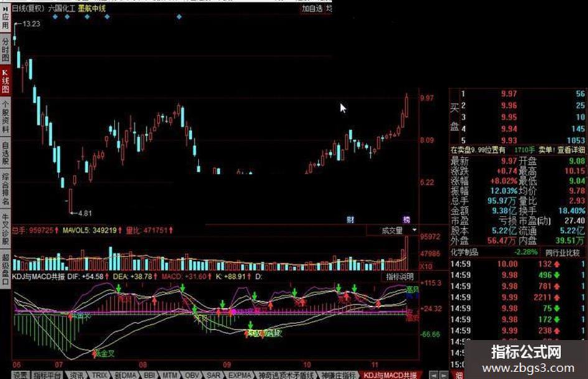The width and height of the screenshot is (588, 379).
Task: Switch indicator to OBV
Action: 192,375
